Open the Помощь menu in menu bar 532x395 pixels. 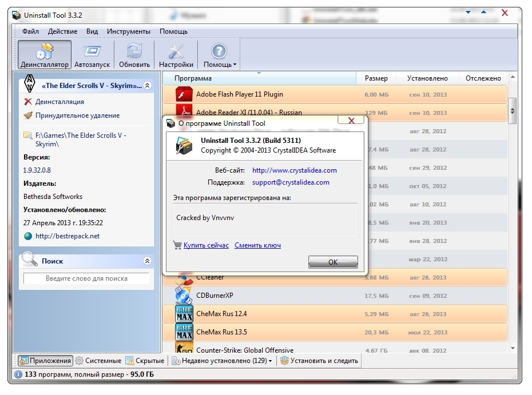(x=173, y=31)
